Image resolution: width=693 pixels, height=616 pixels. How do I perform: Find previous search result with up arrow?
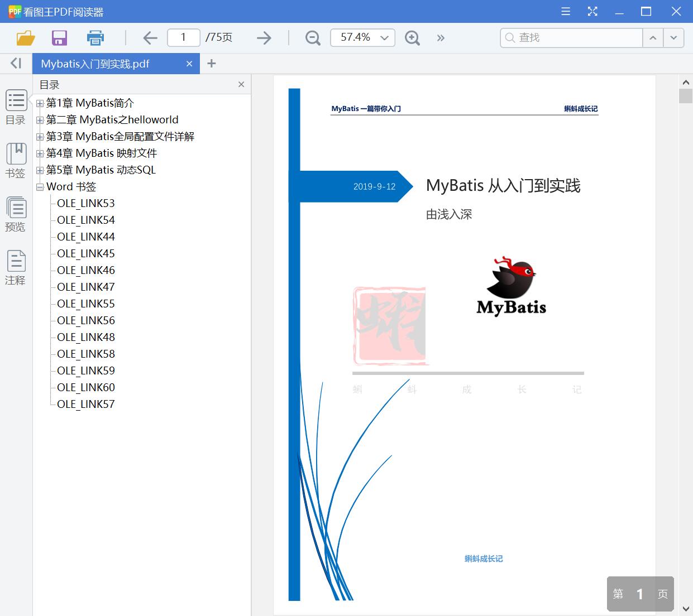[652, 38]
